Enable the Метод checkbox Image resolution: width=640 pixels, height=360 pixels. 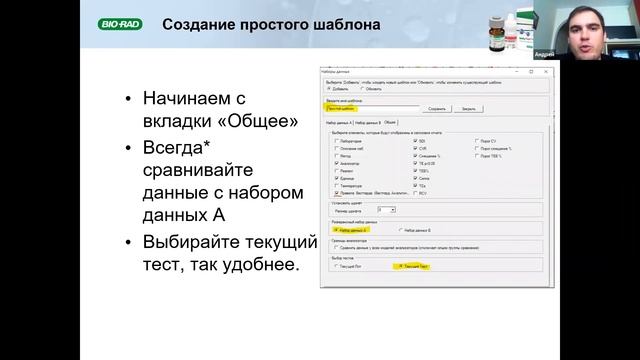pyautogui.click(x=337, y=156)
